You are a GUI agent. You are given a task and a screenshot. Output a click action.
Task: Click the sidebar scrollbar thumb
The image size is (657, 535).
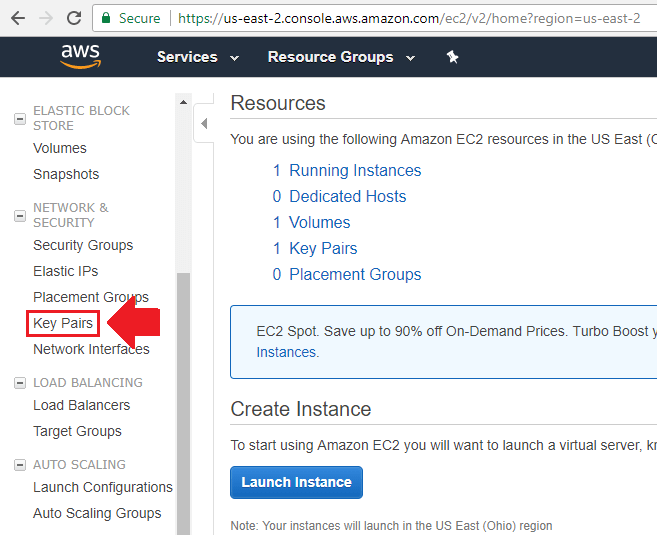click(x=184, y=404)
